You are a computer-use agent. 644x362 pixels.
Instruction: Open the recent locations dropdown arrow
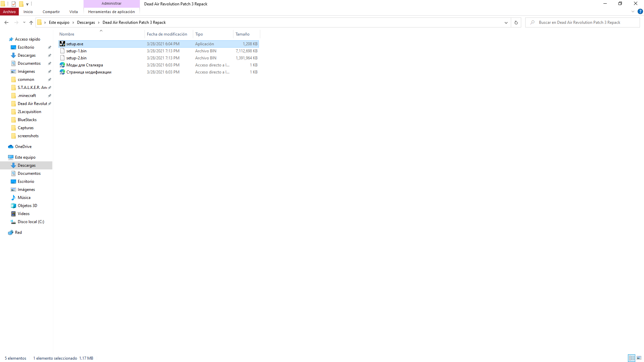[24, 22]
